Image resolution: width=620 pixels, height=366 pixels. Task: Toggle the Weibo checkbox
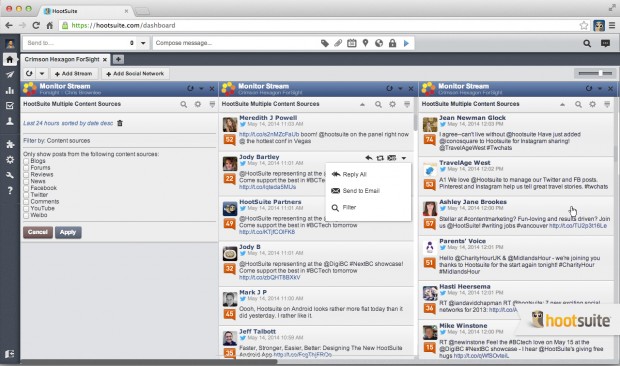26,215
